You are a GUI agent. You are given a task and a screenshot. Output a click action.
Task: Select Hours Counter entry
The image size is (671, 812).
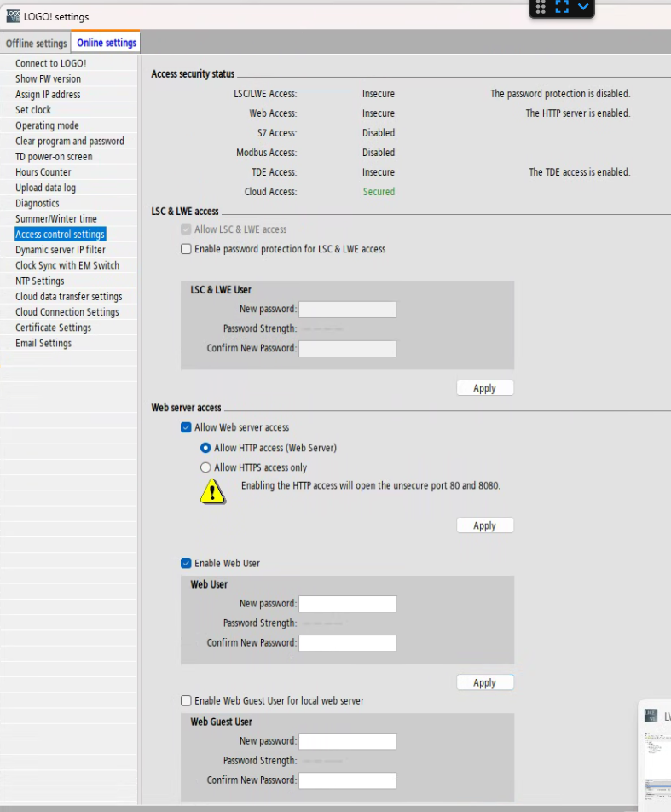(x=43, y=172)
